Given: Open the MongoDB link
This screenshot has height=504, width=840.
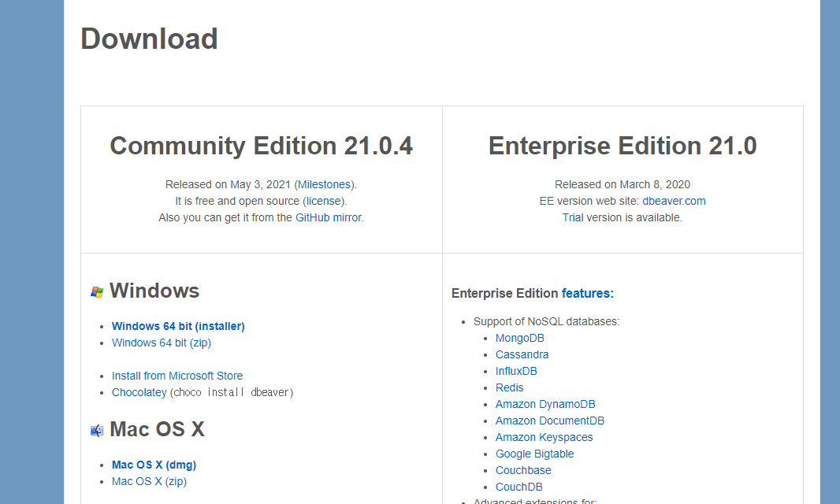Looking at the screenshot, I should pos(519,338).
